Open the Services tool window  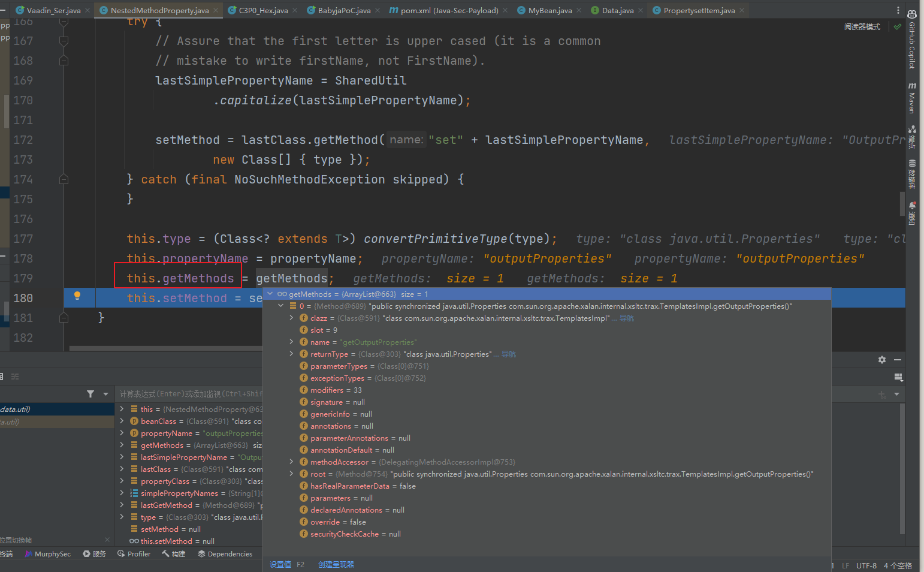pyautogui.click(x=95, y=554)
